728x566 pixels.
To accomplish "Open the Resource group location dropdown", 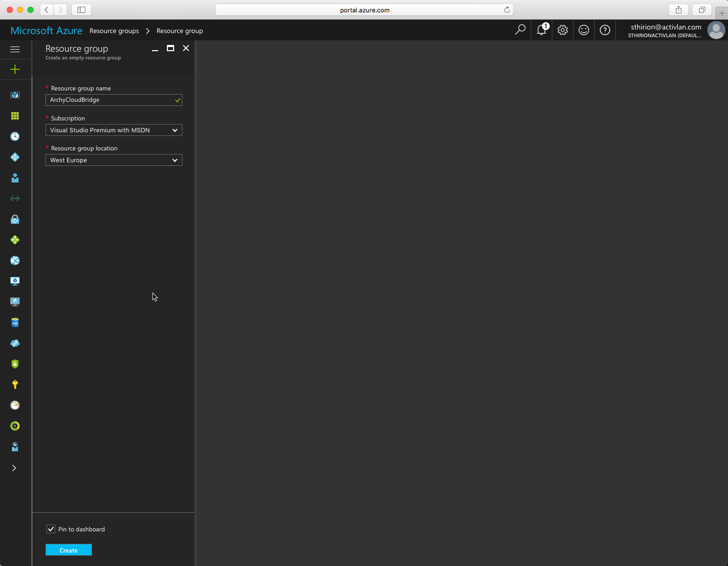I will click(x=114, y=160).
